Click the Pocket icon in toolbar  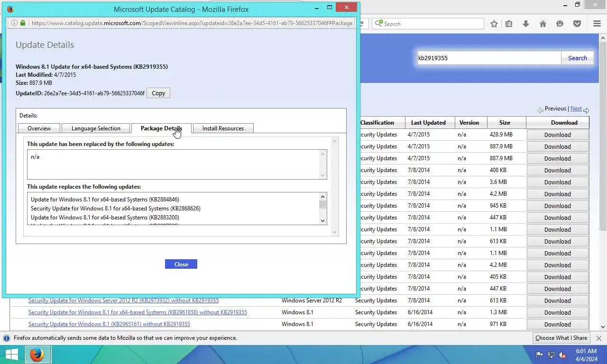[x=577, y=24]
